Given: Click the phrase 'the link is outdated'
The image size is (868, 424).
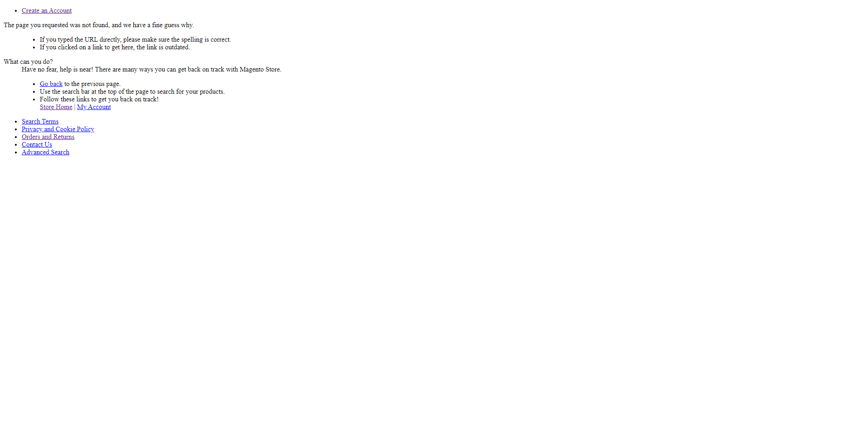Looking at the screenshot, I should 163,47.
